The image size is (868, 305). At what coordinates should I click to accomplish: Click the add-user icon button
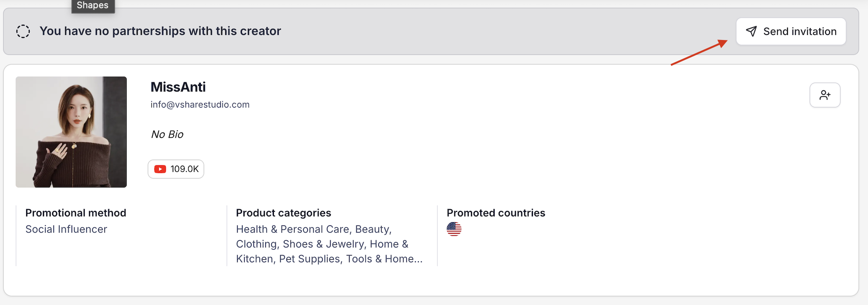[825, 95]
